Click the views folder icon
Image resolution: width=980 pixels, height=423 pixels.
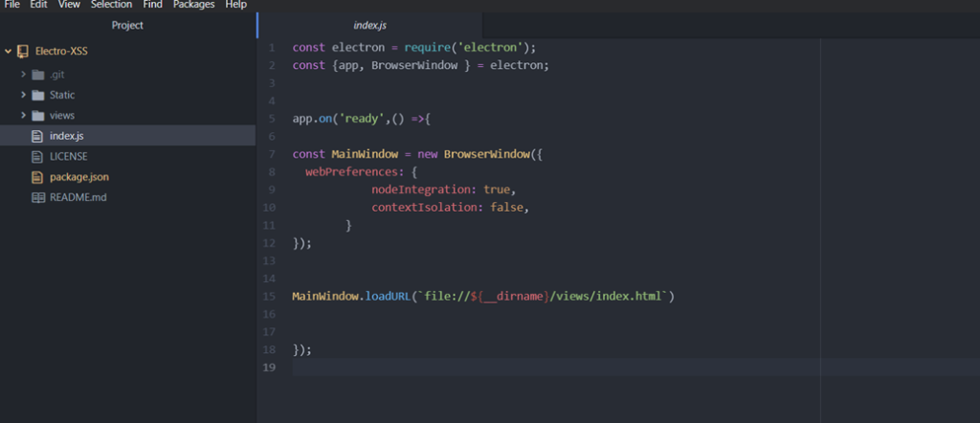coord(38,116)
